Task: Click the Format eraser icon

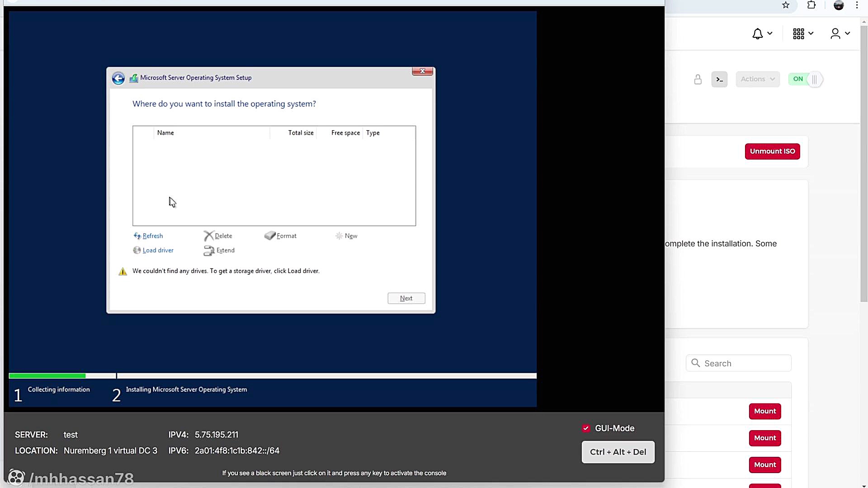Action: [270, 236]
